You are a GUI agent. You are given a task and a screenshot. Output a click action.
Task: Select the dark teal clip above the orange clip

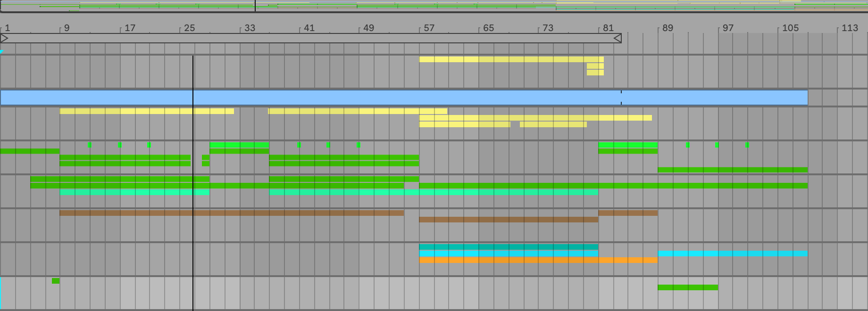(x=508, y=247)
